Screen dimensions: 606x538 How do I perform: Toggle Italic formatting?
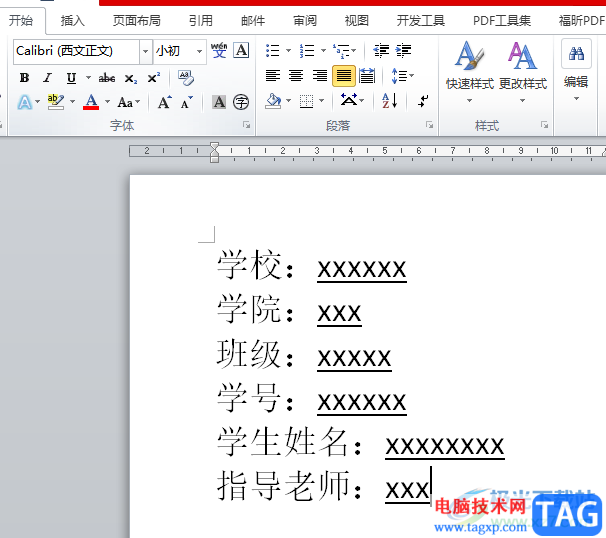point(48,78)
